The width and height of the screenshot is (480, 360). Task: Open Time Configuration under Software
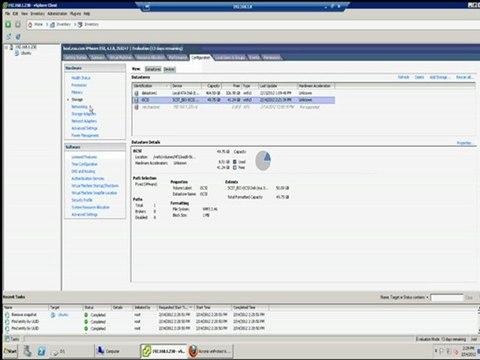click(85, 164)
